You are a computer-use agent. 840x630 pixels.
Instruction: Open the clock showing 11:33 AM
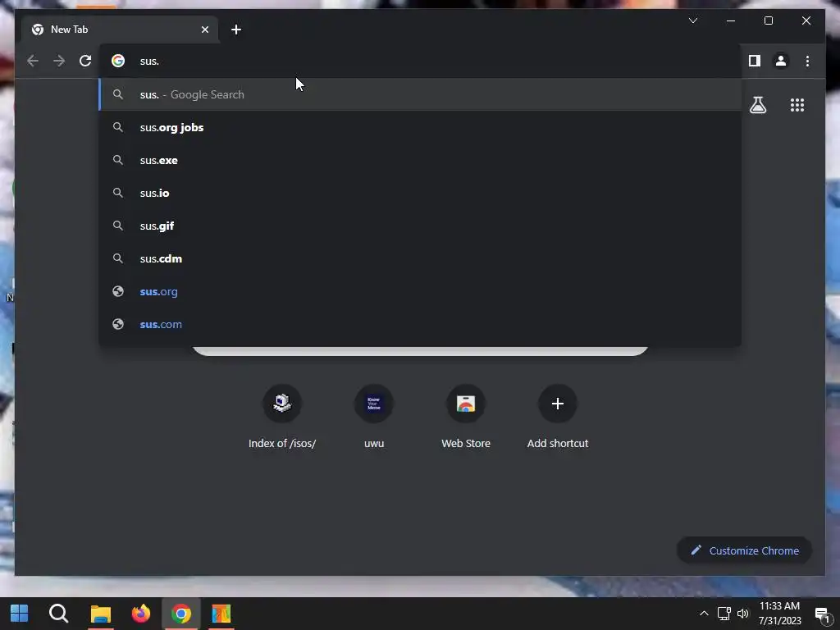pyautogui.click(x=779, y=614)
